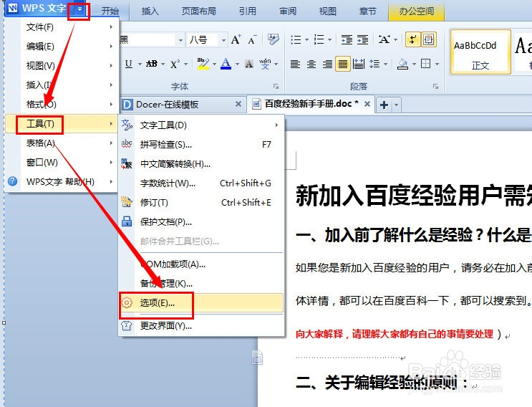This screenshot has width=532, height=407.
Task: Close the Docer-在线模板 tab
Action: point(238,104)
